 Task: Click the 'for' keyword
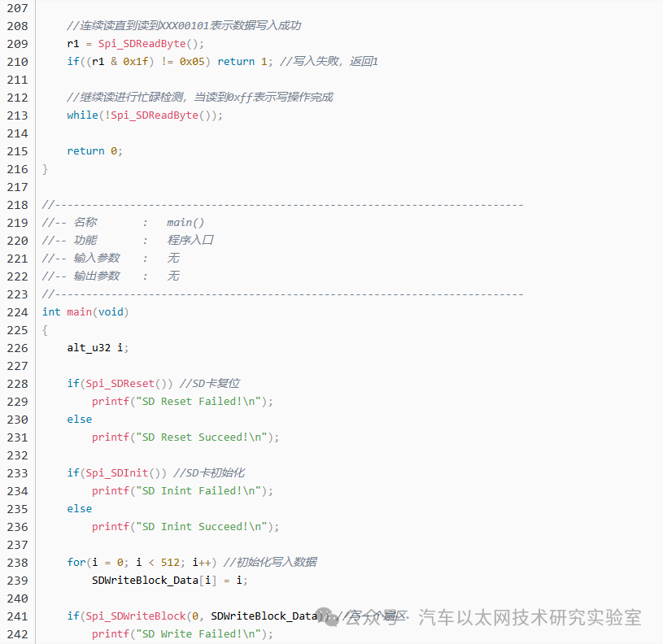pyautogui.click(x=76, y=563)
